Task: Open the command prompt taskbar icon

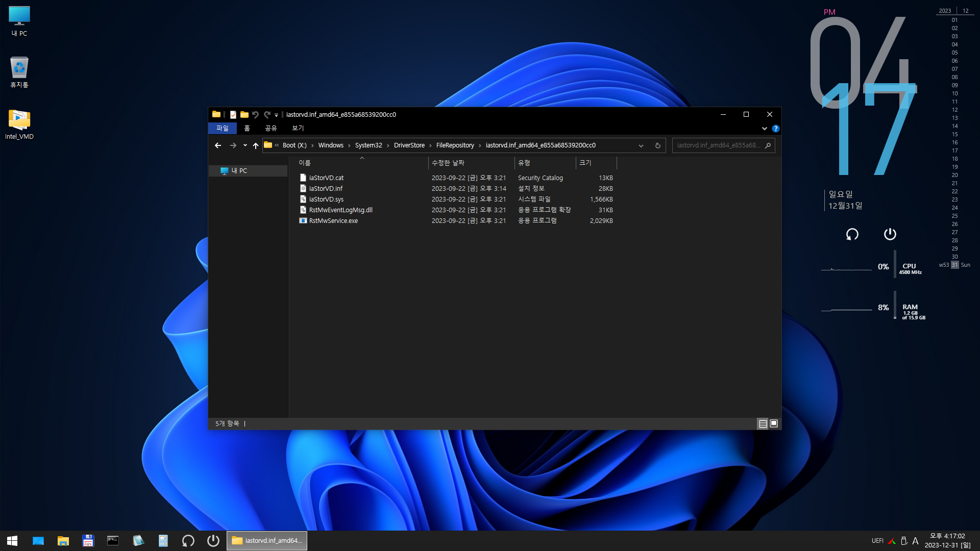Action: click(x=113, y=541)
